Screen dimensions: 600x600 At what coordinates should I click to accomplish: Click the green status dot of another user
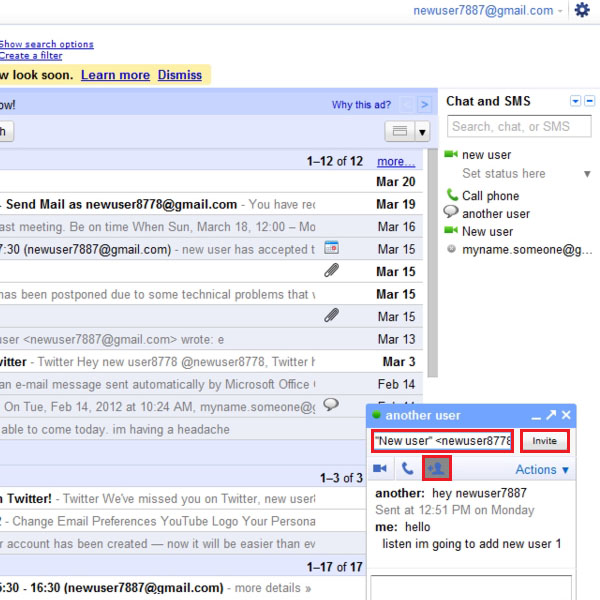coord(376,415)
